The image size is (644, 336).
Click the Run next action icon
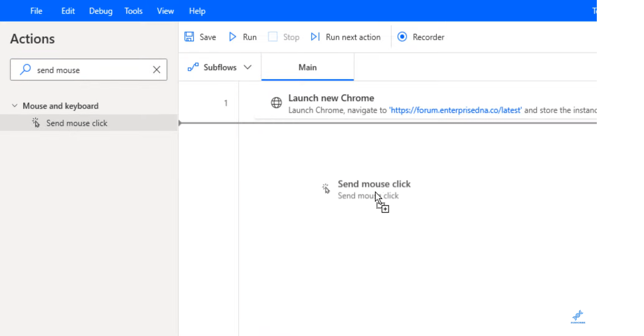[315, 37]
